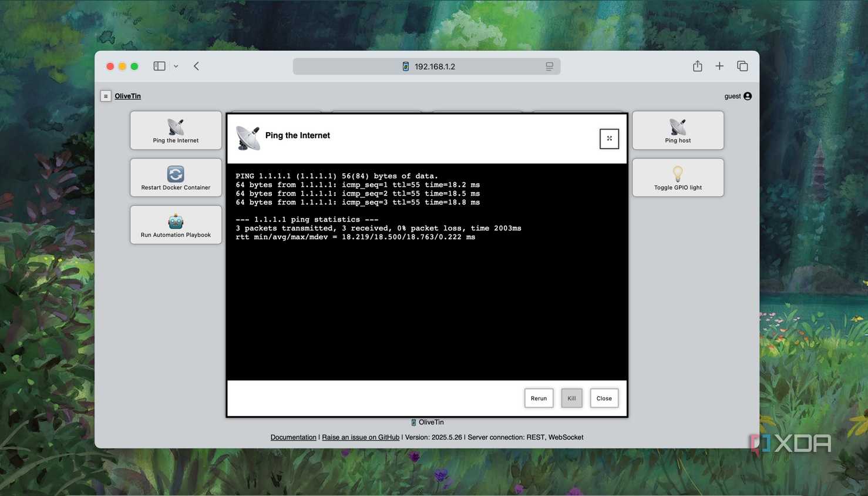The image size is (868, 496).
Task: Toggle fullscreen on the ping output dialog
Action: tap(609, 139)
